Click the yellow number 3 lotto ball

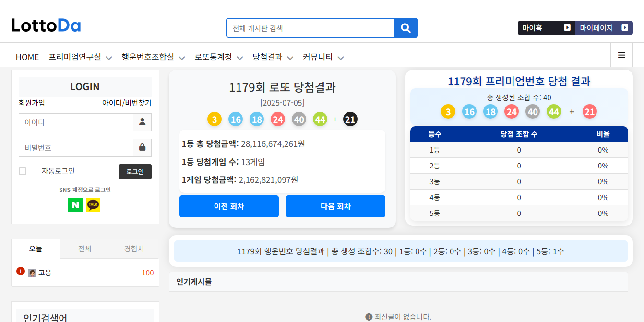(215, 119)
